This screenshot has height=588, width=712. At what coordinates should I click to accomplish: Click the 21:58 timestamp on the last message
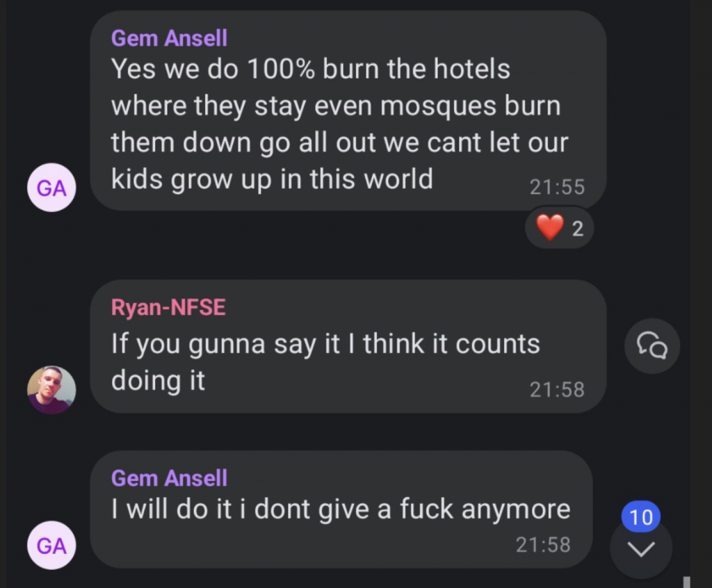click(543, 545)
